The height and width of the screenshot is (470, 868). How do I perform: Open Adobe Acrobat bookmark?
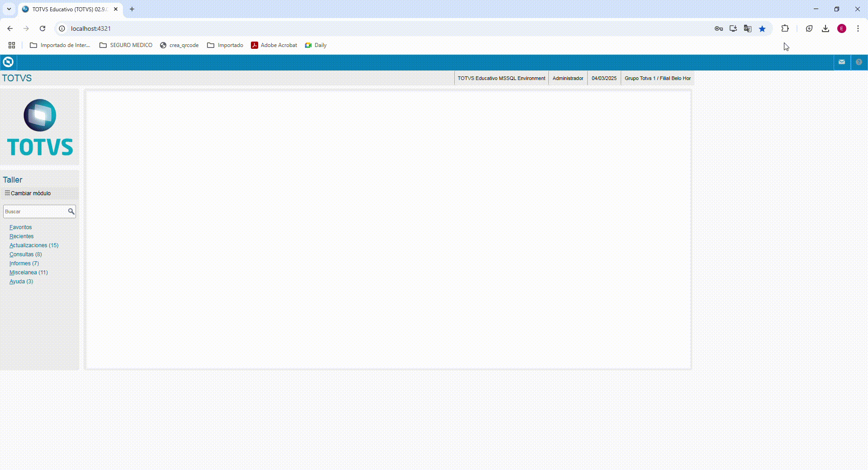pos(274,45)
